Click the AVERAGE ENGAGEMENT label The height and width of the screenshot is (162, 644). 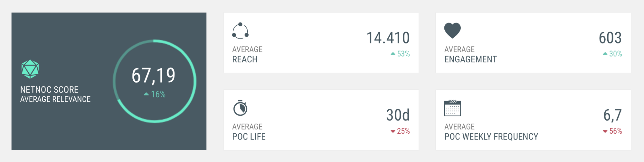(x=470, y=59)
